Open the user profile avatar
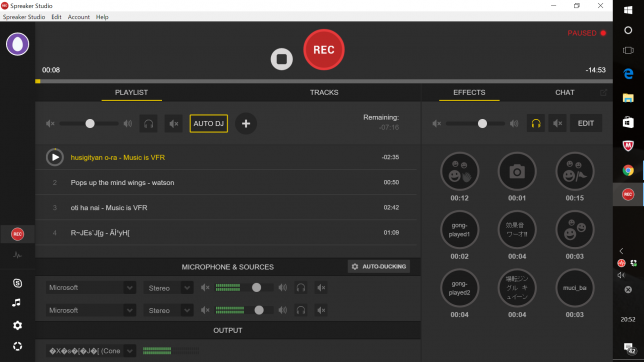Screen dimensions: 644x362 pos(17,44)
